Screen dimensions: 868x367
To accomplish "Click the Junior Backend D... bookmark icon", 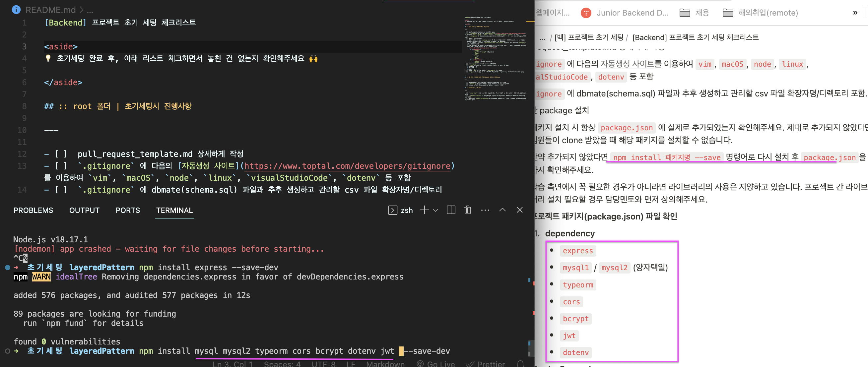I will [x=586, y=13].
